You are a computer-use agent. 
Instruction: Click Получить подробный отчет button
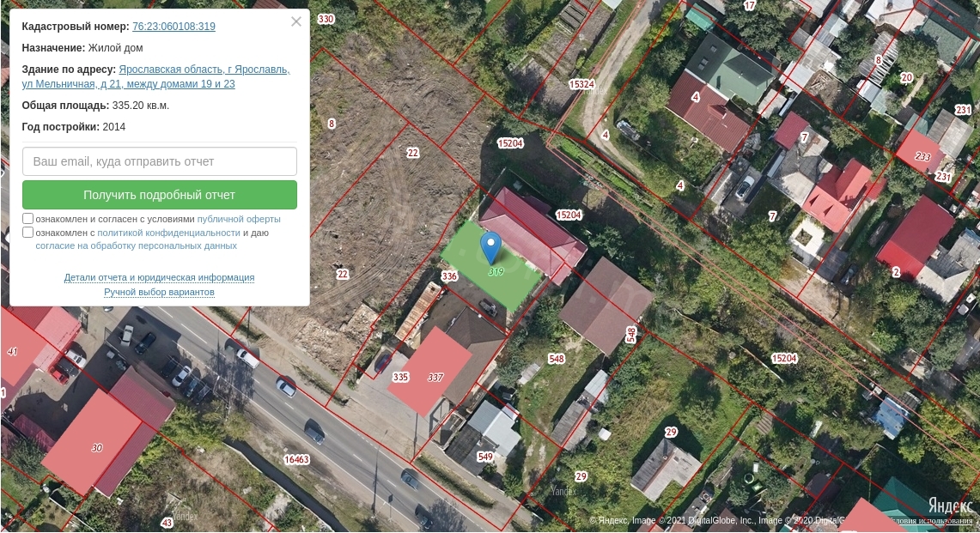pos(160,195)
